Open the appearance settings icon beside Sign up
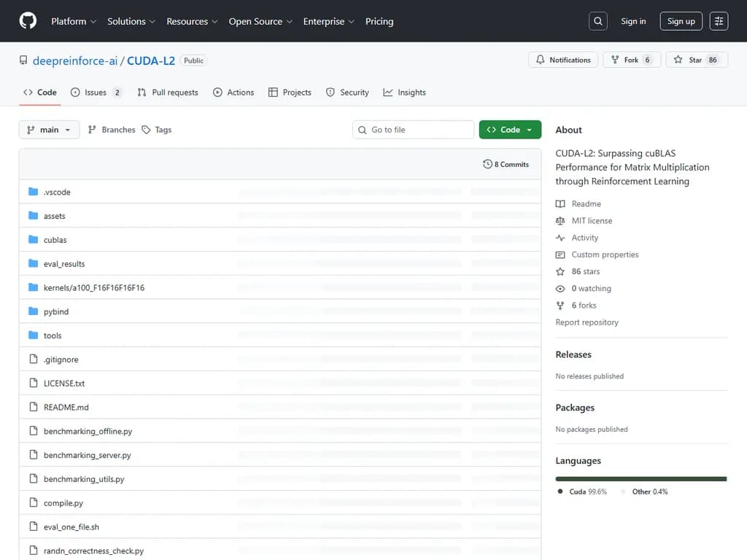This screenshot has width=747, height=560. click(719, 21)
